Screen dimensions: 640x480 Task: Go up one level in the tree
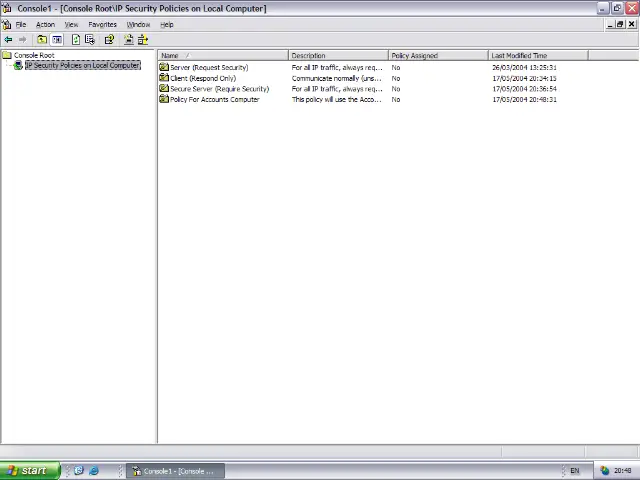(42, 40)
